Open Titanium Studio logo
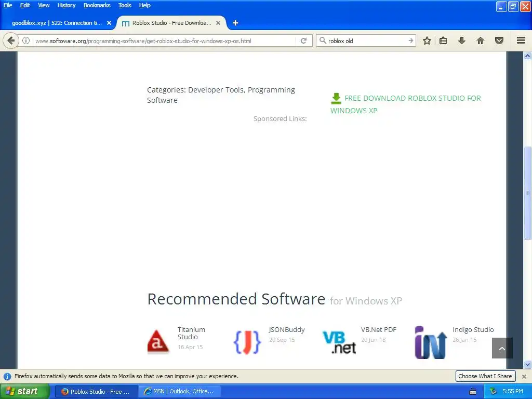The height and width of the screenshot is (399, 532). [158, 342]
